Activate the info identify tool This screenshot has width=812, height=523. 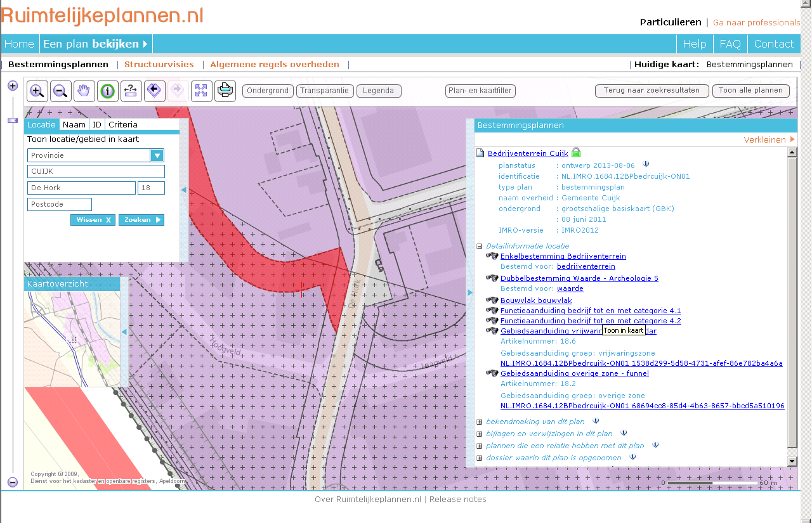pyautogui.click(x=107, y=91)
